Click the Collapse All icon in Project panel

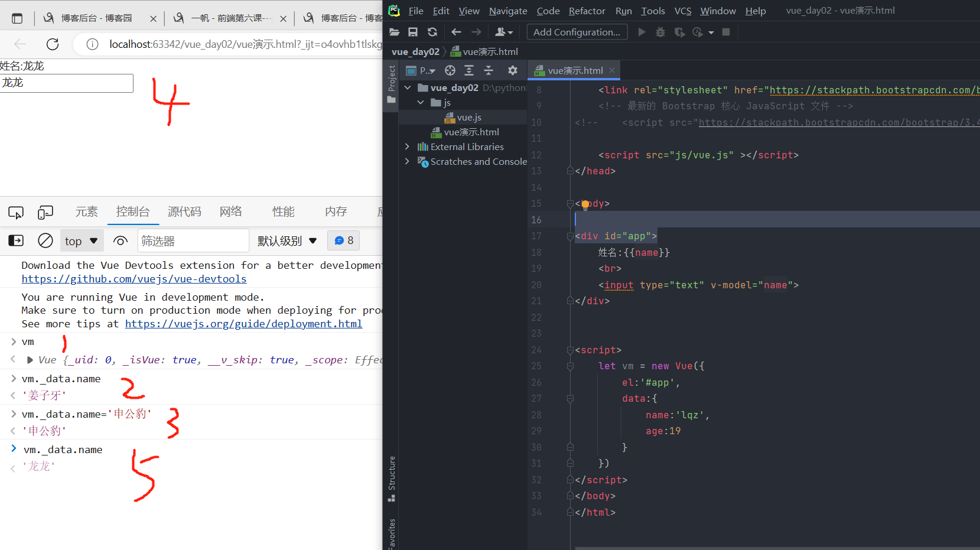tap(489, 71)
